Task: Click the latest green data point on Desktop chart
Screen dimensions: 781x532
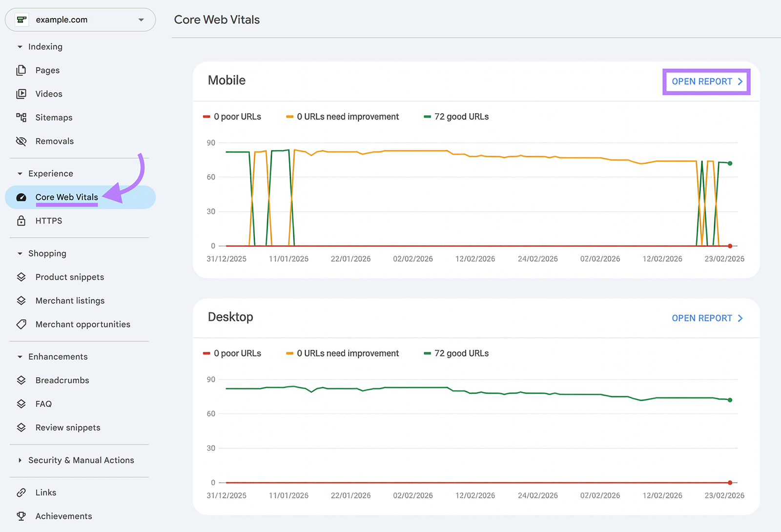Action: [x=729, y=400]
